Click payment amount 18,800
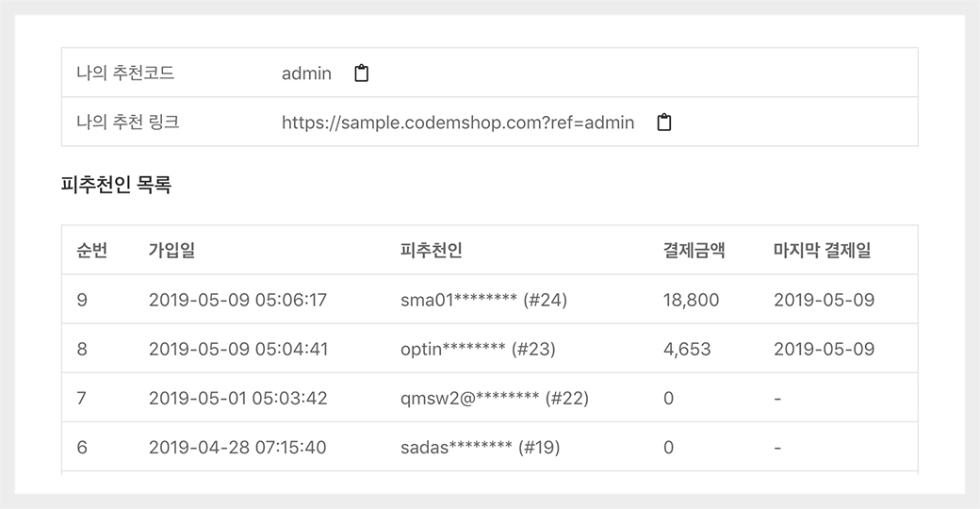Viewport: 980px width, 509px height. [691, 300]
